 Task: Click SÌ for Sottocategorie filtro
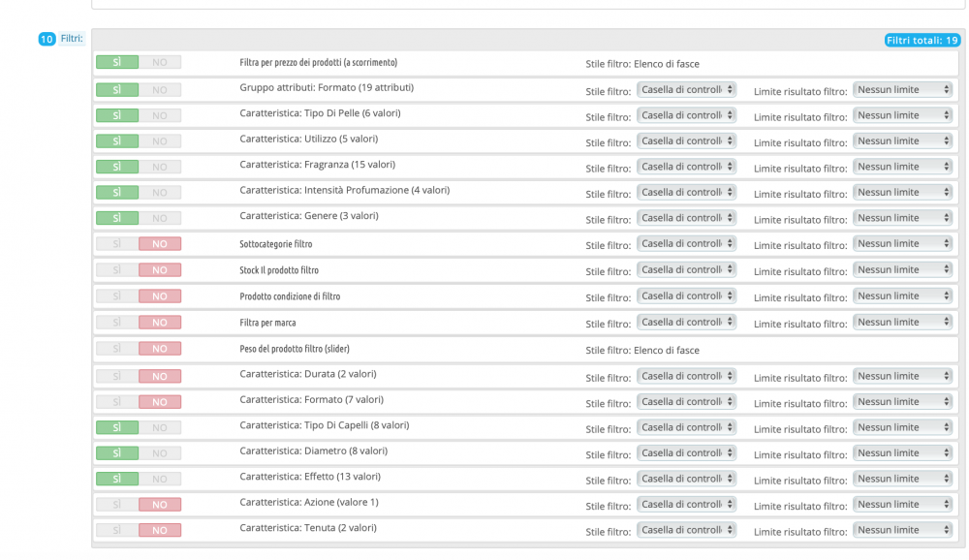point(117,244)
